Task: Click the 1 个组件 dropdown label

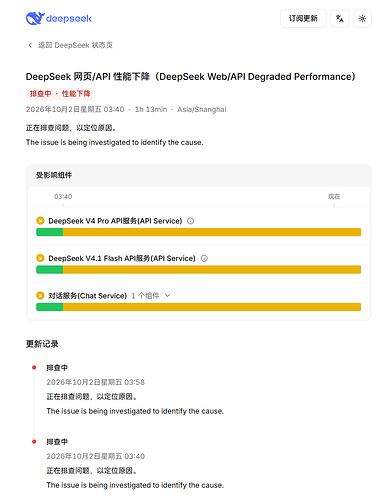Action: [145, 296]
